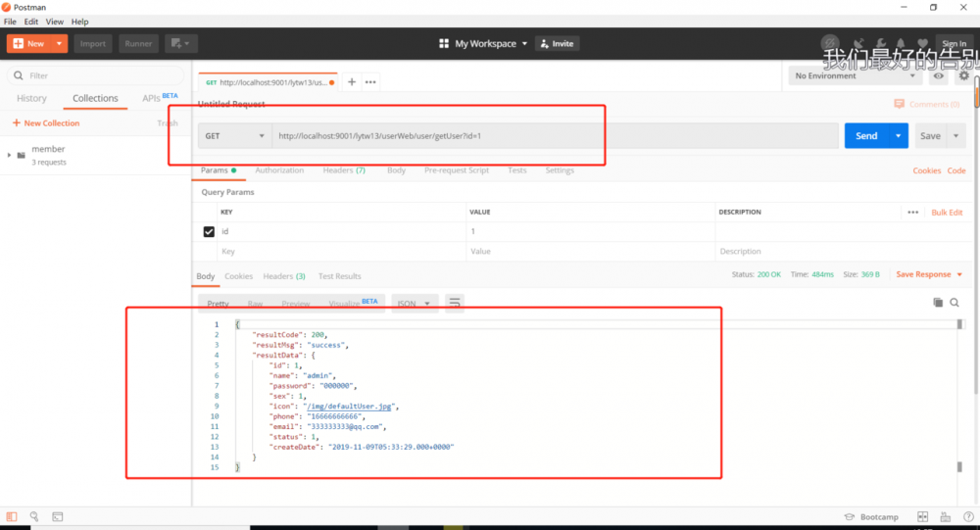Uncheck the id query parameter checkbox
Viewport: 980px width, 530px height.
coord(209,231)
